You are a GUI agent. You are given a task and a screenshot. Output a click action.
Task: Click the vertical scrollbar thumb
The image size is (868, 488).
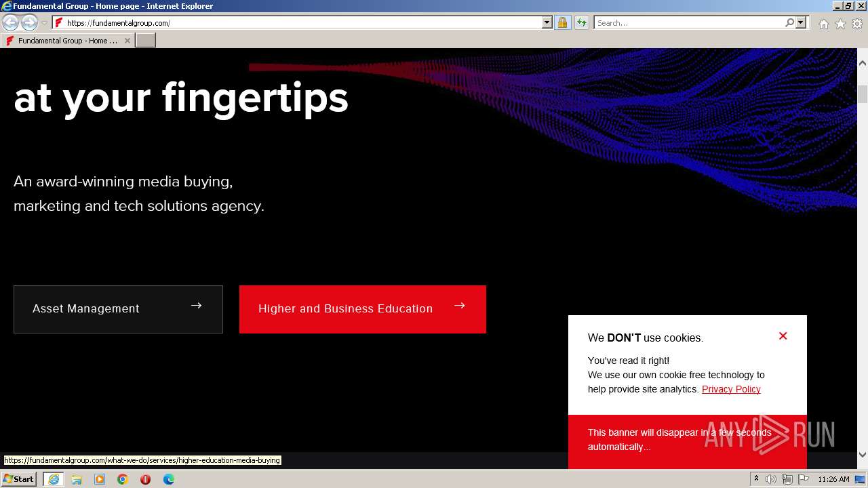(x=862, y=94)
